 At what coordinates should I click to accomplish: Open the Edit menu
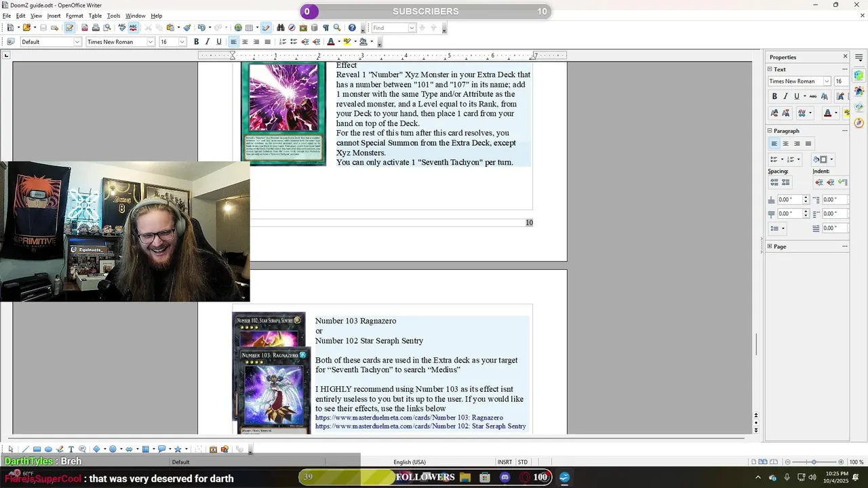click(21, 16)
